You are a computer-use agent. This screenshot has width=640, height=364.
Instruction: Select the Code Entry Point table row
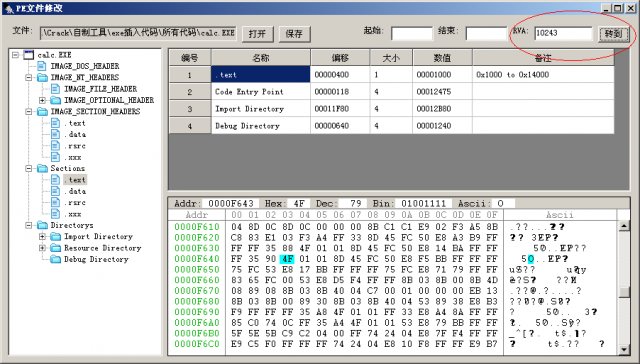click(391, 92)
